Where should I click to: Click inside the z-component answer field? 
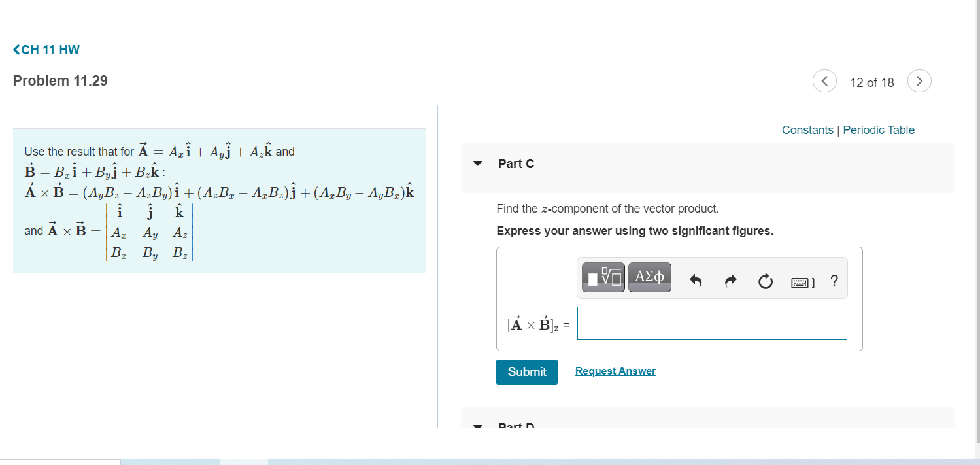click(711, 323)
